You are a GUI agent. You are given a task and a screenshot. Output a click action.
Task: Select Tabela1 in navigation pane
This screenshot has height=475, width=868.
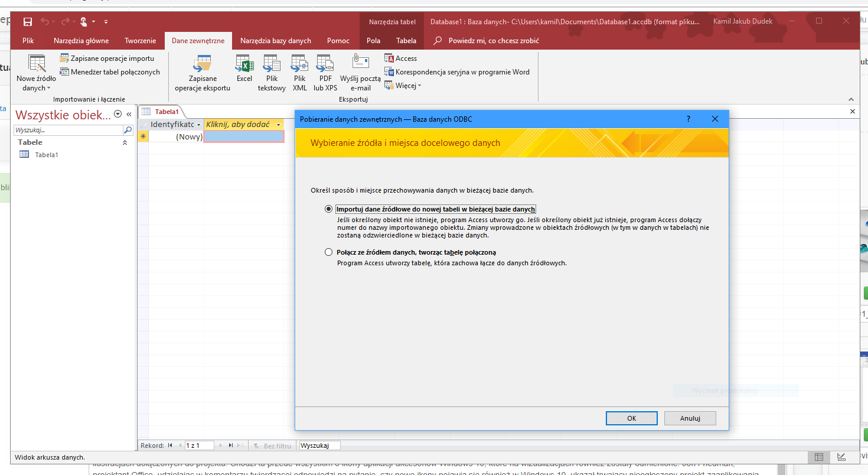(47, 155)
